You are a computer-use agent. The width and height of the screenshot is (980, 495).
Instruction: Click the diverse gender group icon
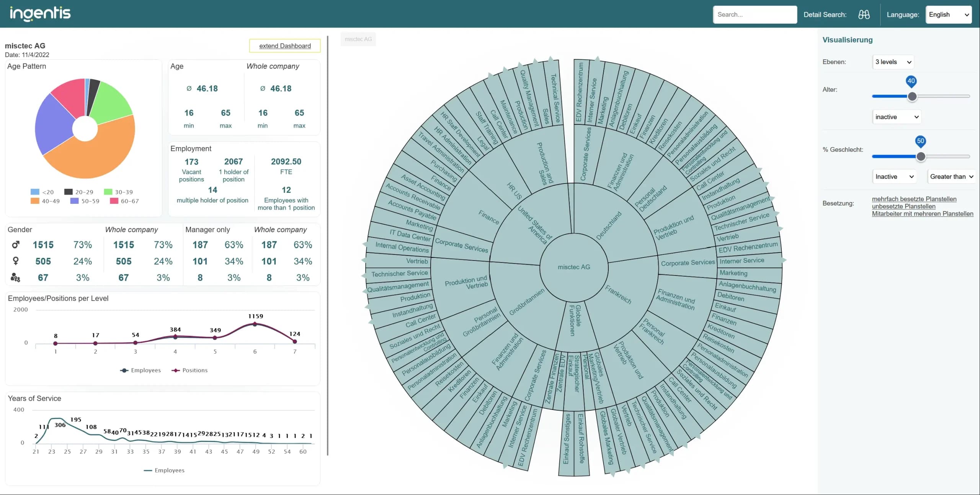point(15,277)
